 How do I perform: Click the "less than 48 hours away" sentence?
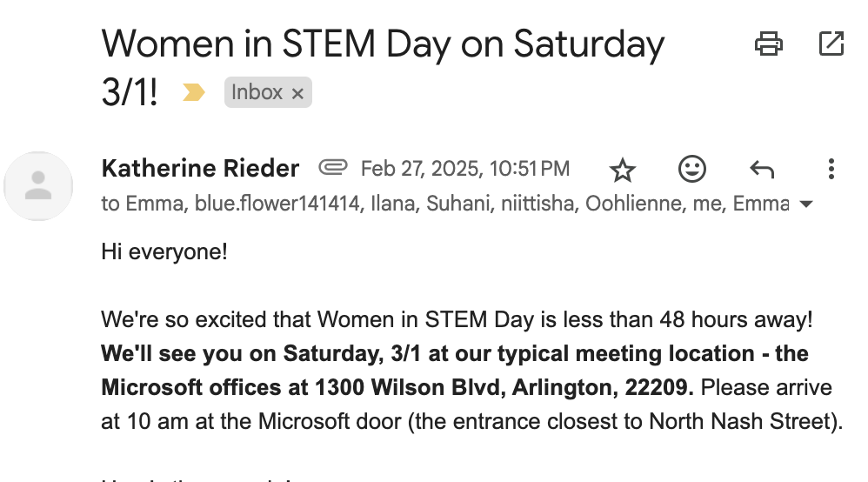pos(457,319)
